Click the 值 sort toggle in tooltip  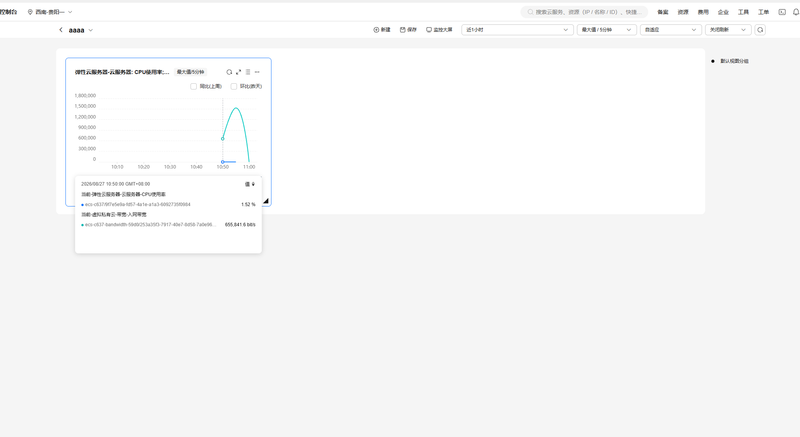(x=249, y=184)
